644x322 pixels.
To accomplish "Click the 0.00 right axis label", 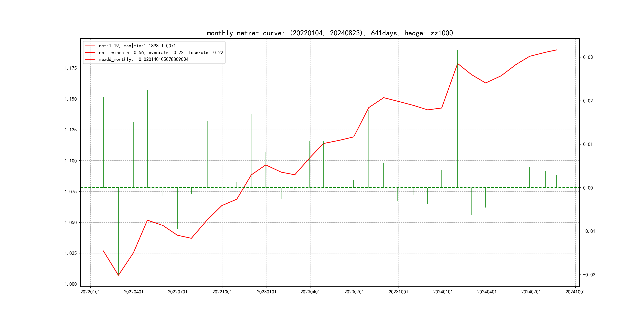I will (588, 188).
